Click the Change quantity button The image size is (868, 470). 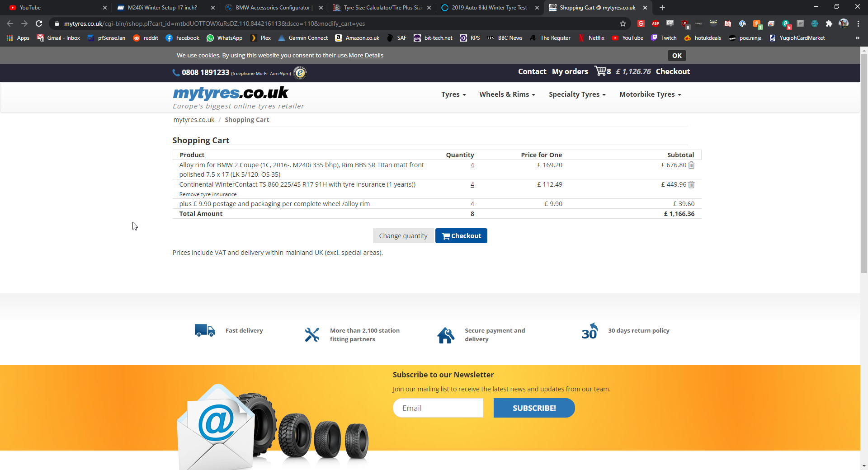403,236
